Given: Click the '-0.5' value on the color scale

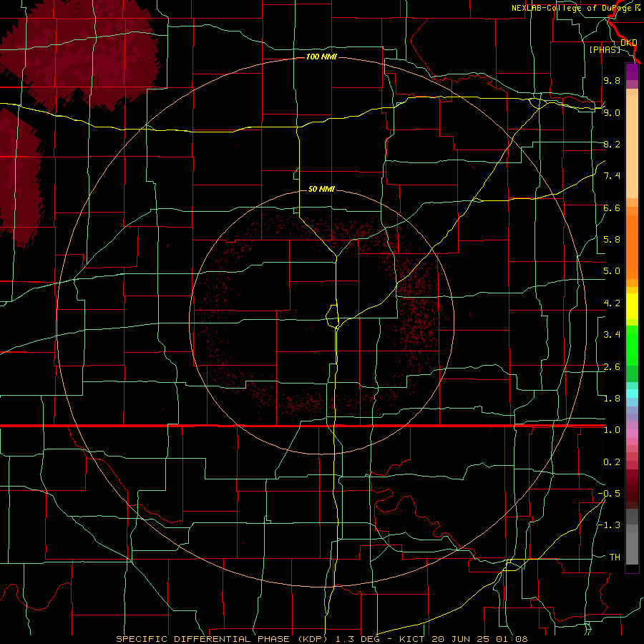Looking at the screenshot, I should (609, 494).
